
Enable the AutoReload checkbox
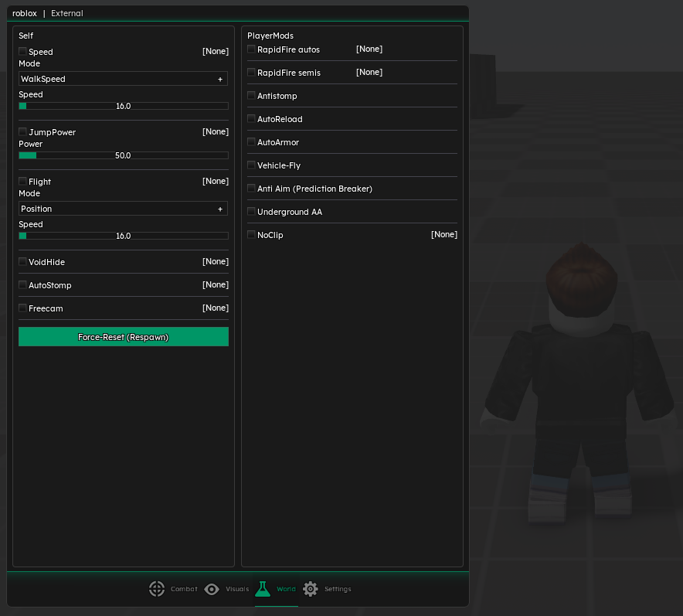pos(251,119)
